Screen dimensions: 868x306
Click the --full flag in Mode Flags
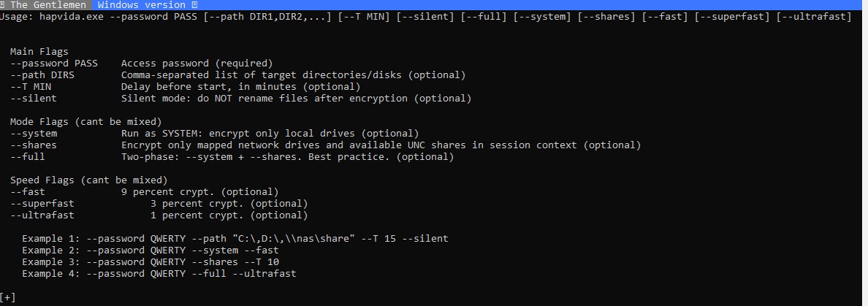click(28, 157)
